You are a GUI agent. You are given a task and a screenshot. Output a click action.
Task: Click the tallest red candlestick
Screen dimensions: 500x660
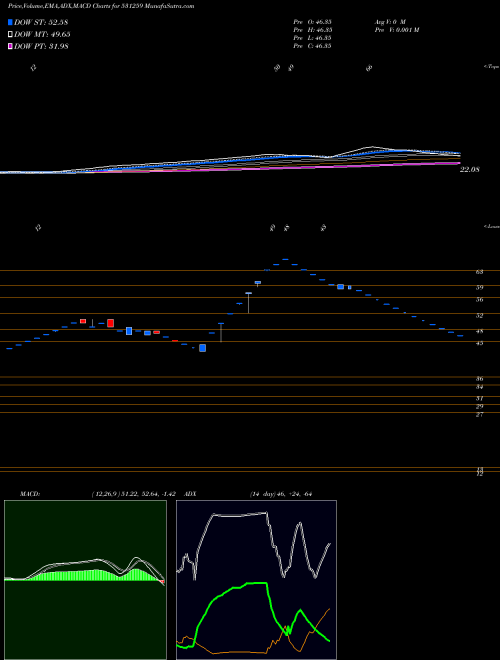(111, 323)
